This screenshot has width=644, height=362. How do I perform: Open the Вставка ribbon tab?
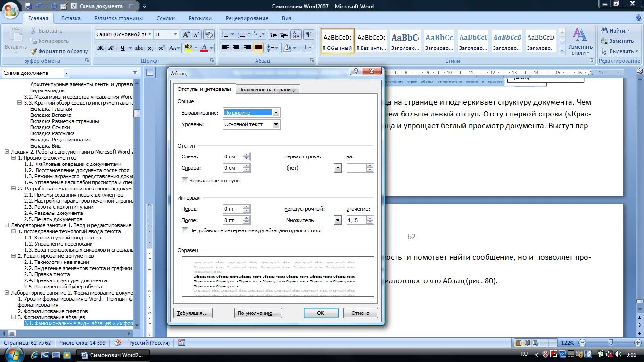[x=71, y=18]
